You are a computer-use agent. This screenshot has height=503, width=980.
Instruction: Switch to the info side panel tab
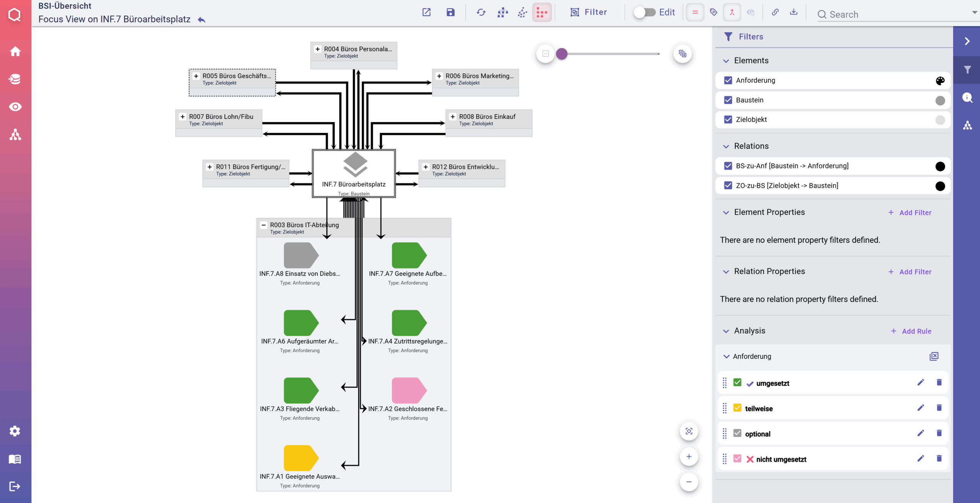click(967, 97)
